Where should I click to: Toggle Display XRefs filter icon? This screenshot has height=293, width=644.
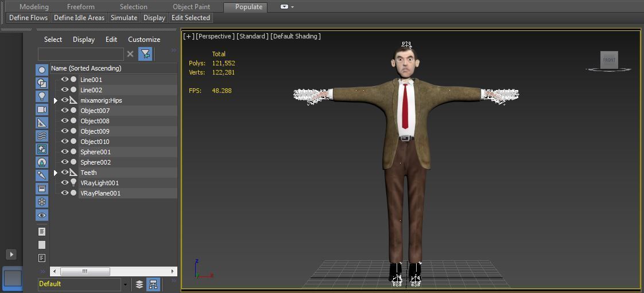point(41,162)
